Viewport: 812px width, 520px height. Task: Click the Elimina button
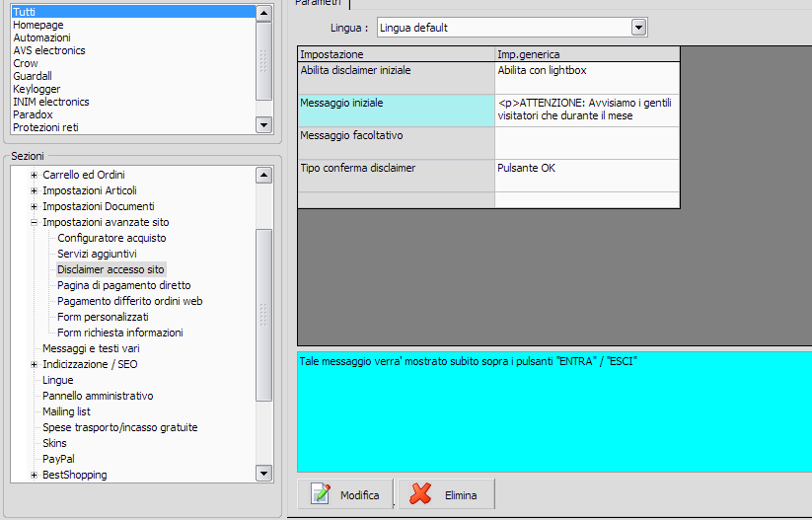click(446, 494)
